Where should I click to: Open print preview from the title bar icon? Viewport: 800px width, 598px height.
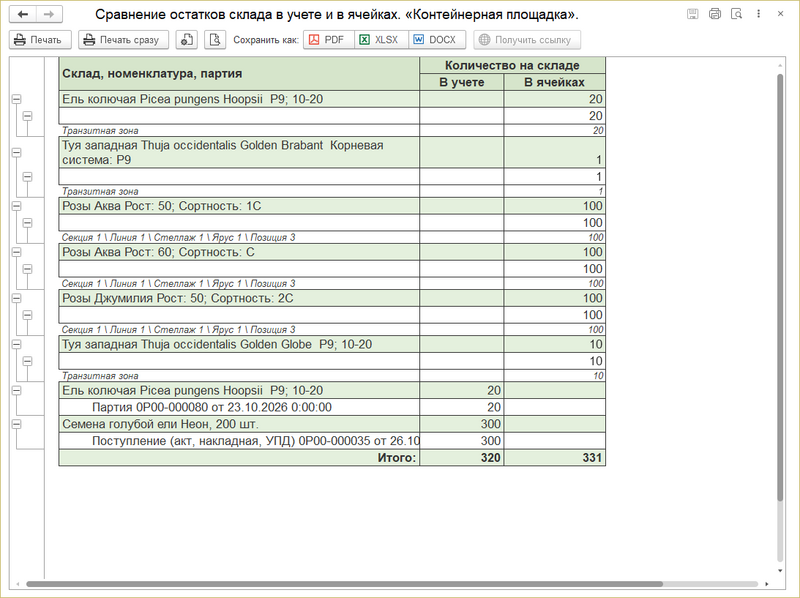[x=736, y=14]
